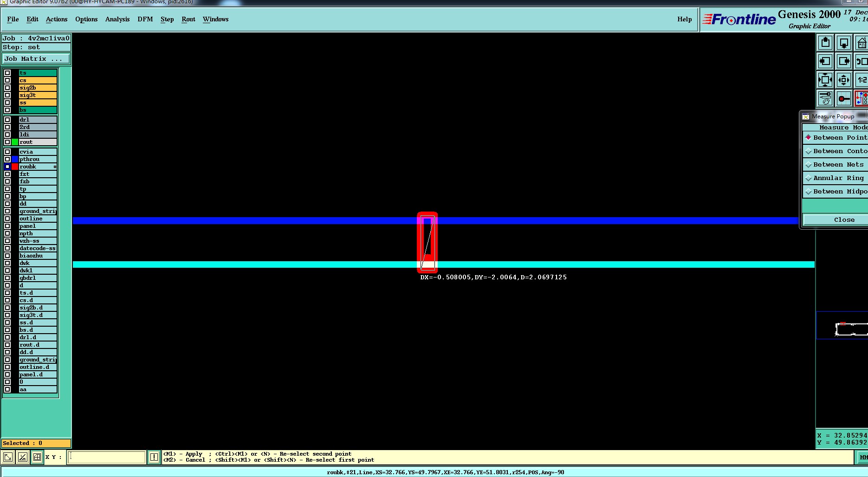Click into the X Y coordinate input field
Screen dimensions: 868x477
coord(107,457)
